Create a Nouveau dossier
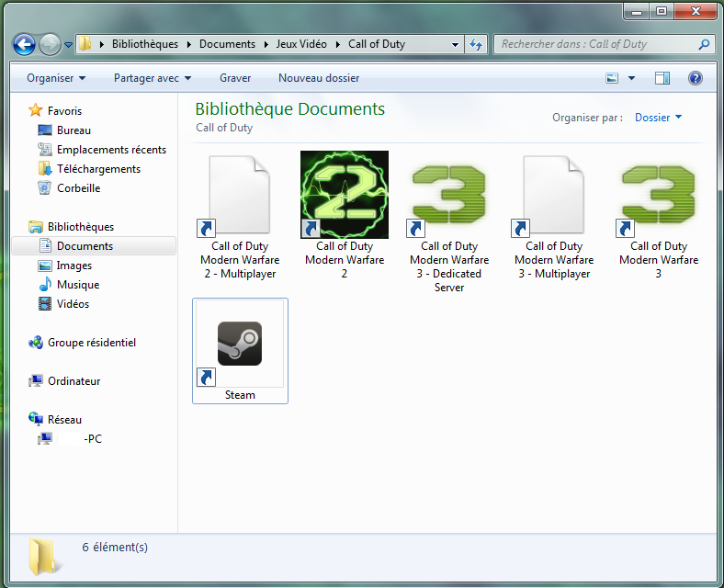The width and height of the screenshot is (724, 588). tap(319, 78)
